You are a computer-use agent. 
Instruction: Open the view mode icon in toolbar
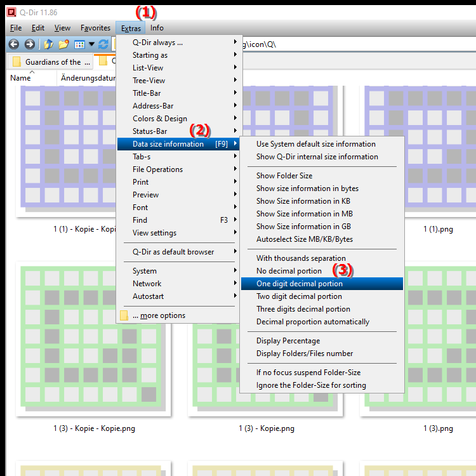(x=79, y=44)
